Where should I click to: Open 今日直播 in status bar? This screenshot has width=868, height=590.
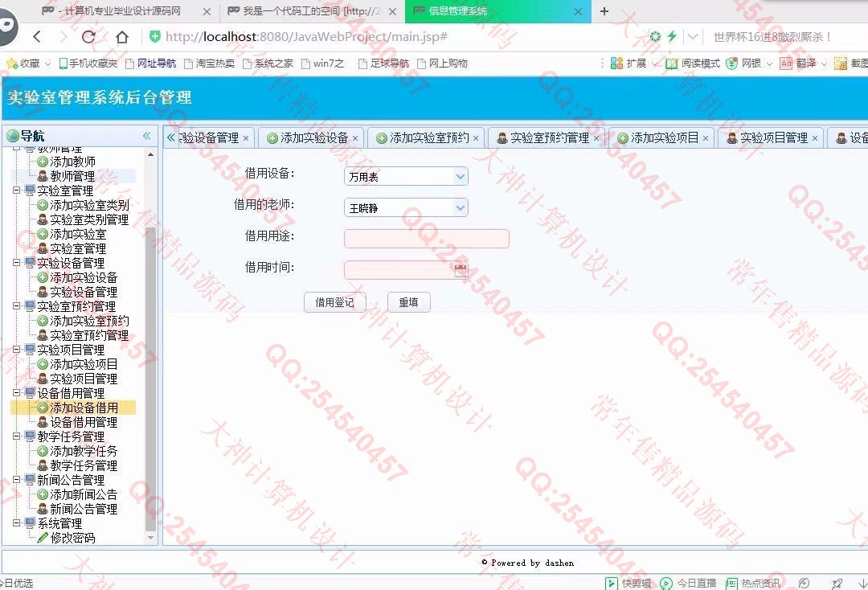[x=689, y=583]
